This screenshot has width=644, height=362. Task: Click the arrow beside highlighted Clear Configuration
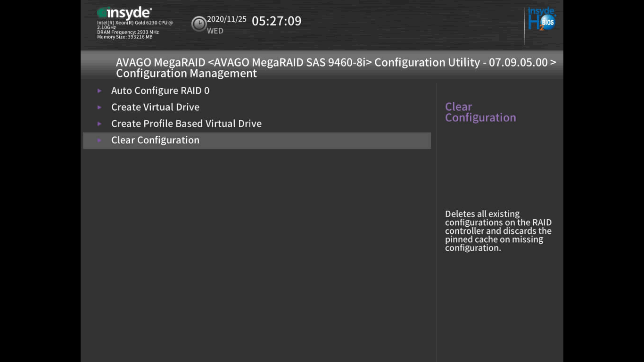point(99,140)
